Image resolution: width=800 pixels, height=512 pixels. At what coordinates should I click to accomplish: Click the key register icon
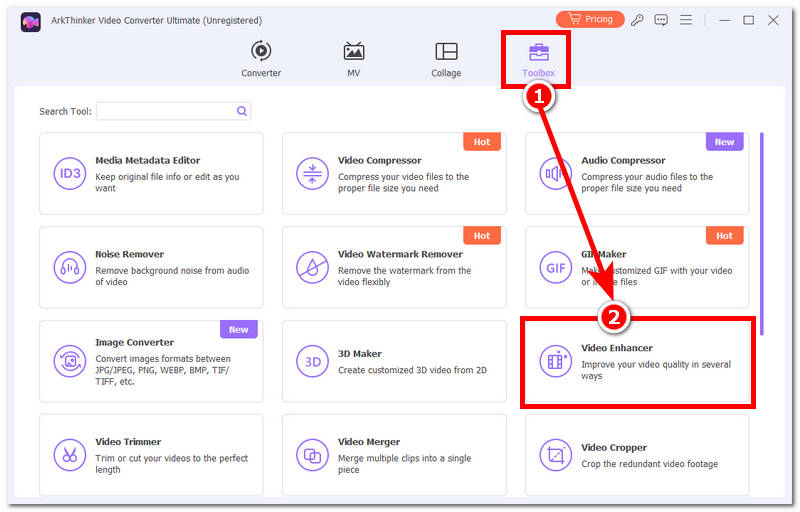[637, 20]
